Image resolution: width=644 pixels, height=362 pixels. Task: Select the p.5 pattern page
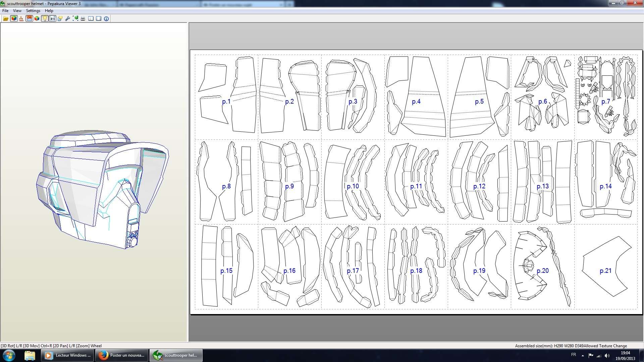pos(479,97)
